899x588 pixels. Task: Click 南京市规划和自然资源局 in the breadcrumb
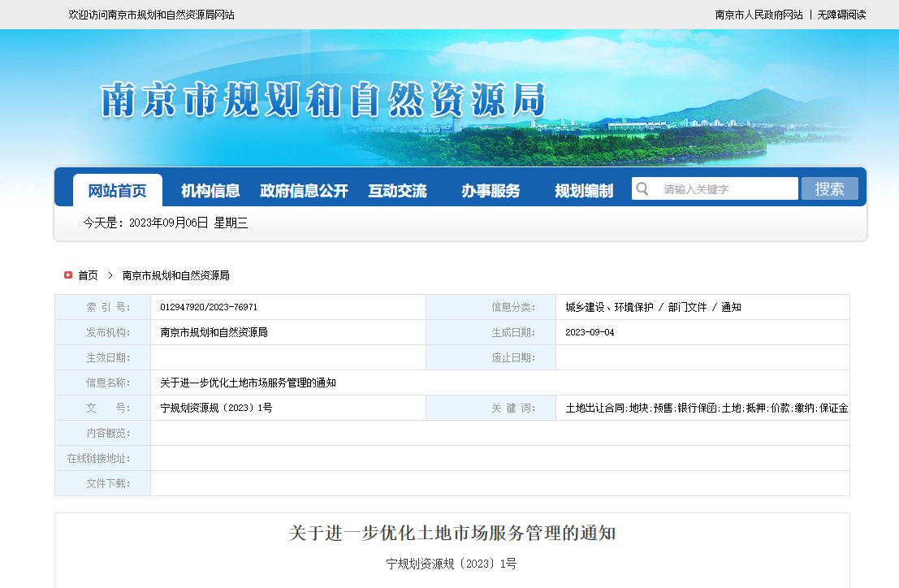point(175,275)
